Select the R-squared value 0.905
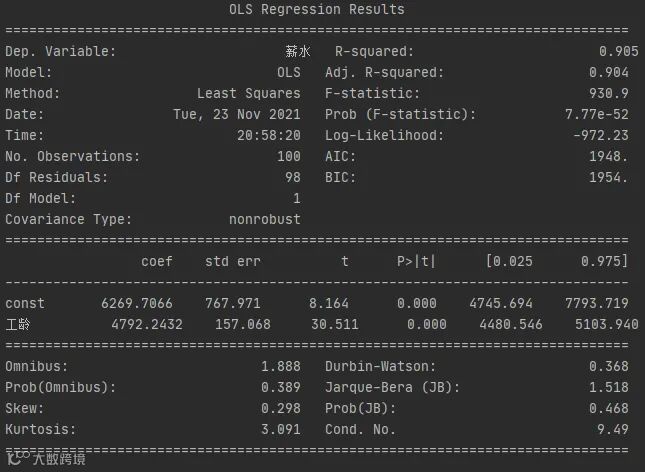This screenshot has height=472, width=645. [x=619, y=51]
